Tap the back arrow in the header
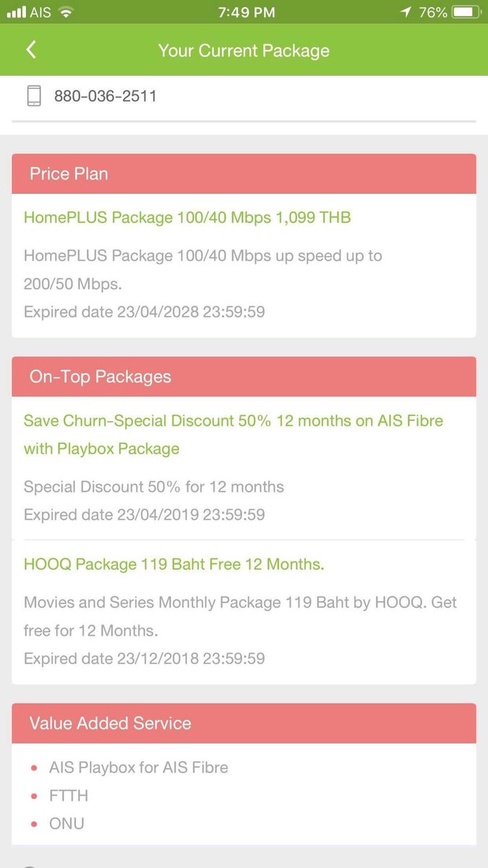Viewport: 488px width, 868px height. (30, 50)
